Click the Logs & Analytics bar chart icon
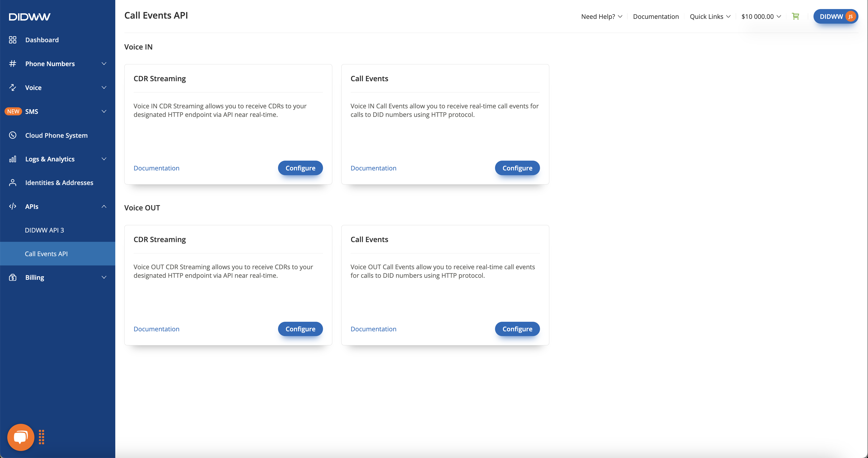 point(13,159)
